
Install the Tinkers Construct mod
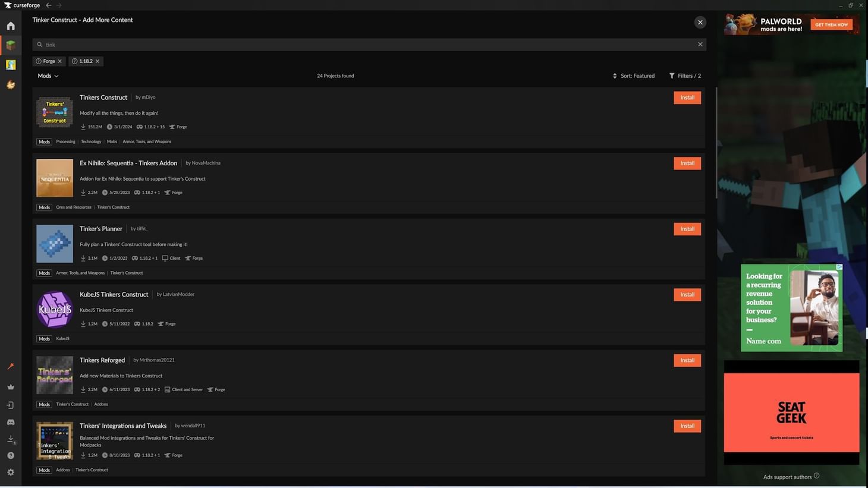[687, 97]
